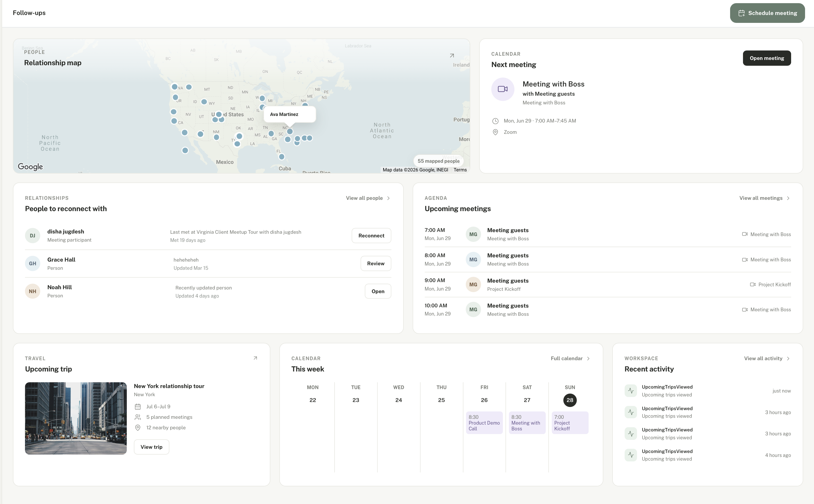Click the clock icon next to Mon, Jun 29
Viewport: 814px width, 504px height.
pyautogui.click(x=496, y=121)
